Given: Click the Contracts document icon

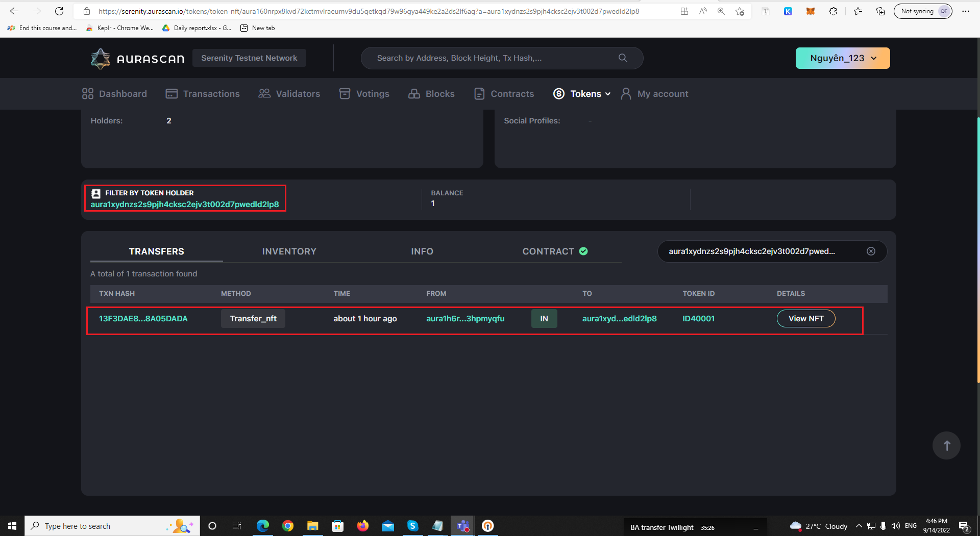Looking at the screenshot, I should (x=479, y=93).
